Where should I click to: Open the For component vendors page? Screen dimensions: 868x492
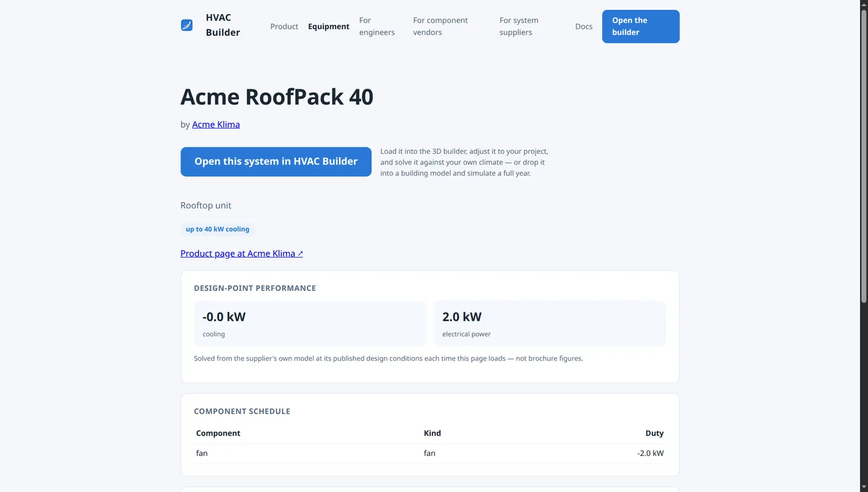coord(440,27)
